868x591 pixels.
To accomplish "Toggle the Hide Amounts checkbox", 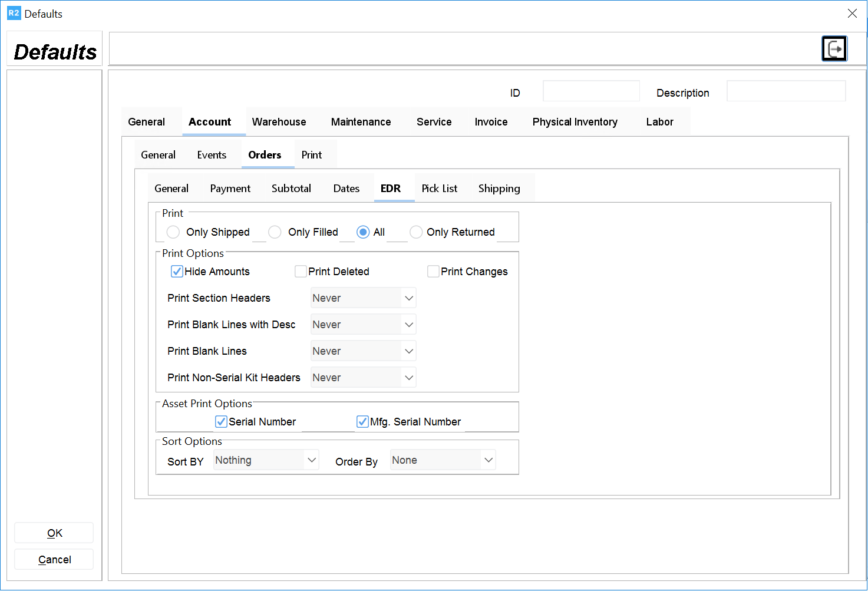I will [177, 272].
